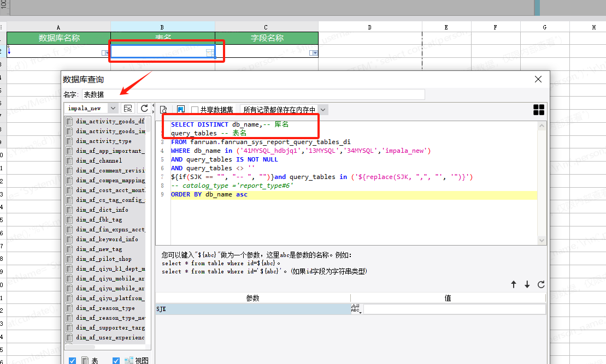Click the 名字 input field containing 表数据
This screenshot has height=364, width=606.
(x=254, y=94)
